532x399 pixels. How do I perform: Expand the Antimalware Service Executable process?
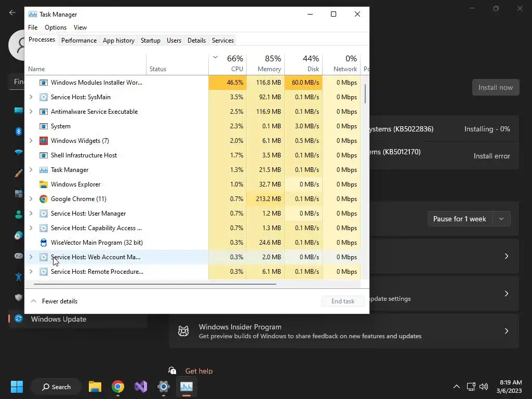pos(31,112)
